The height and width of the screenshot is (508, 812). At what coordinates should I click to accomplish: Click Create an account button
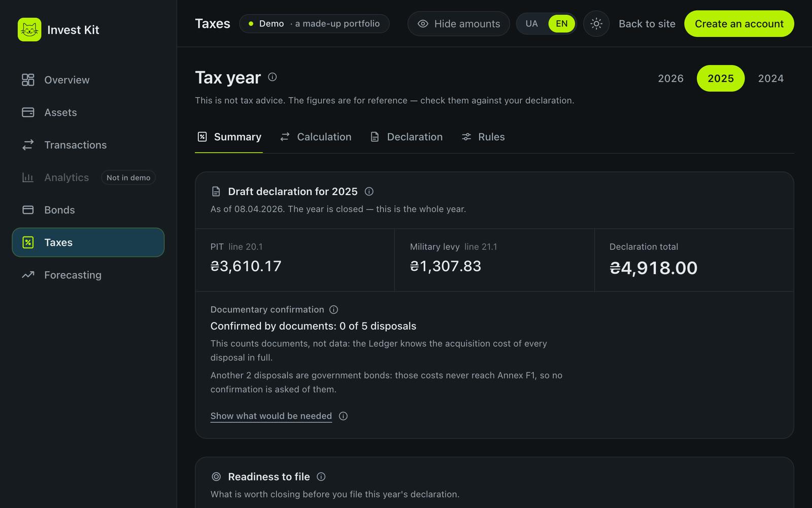[739, 24]
